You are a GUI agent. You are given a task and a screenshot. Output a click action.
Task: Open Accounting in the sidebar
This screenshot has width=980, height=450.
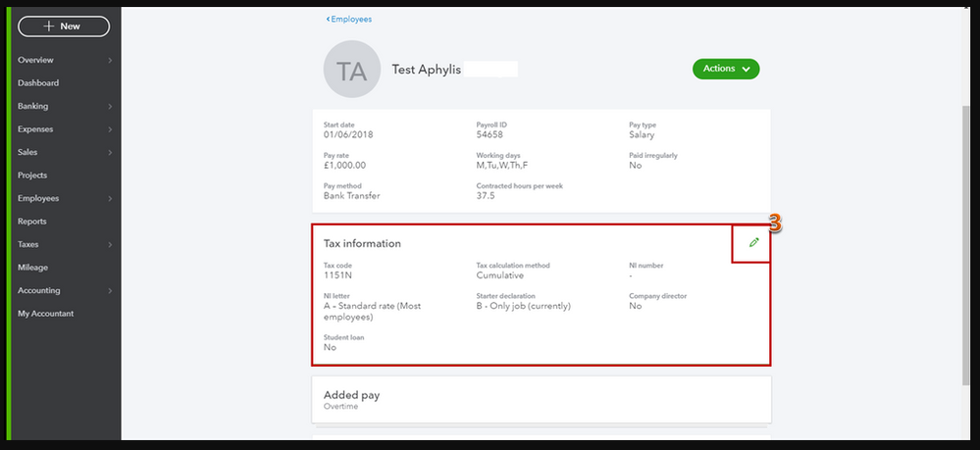tap(39, 290)
